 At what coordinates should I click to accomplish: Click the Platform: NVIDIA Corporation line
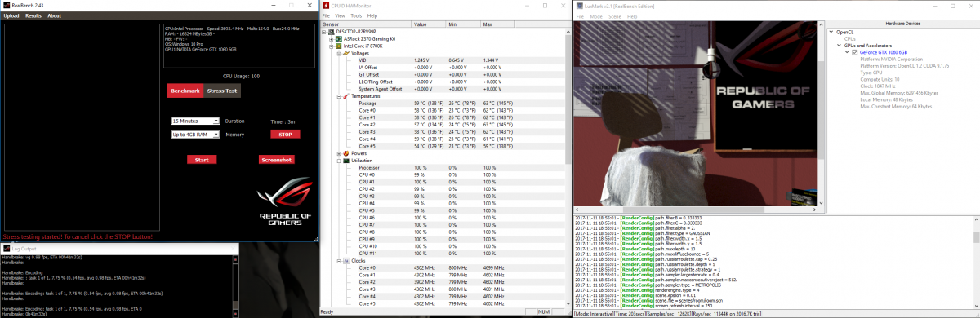click(x=891, y=59)
